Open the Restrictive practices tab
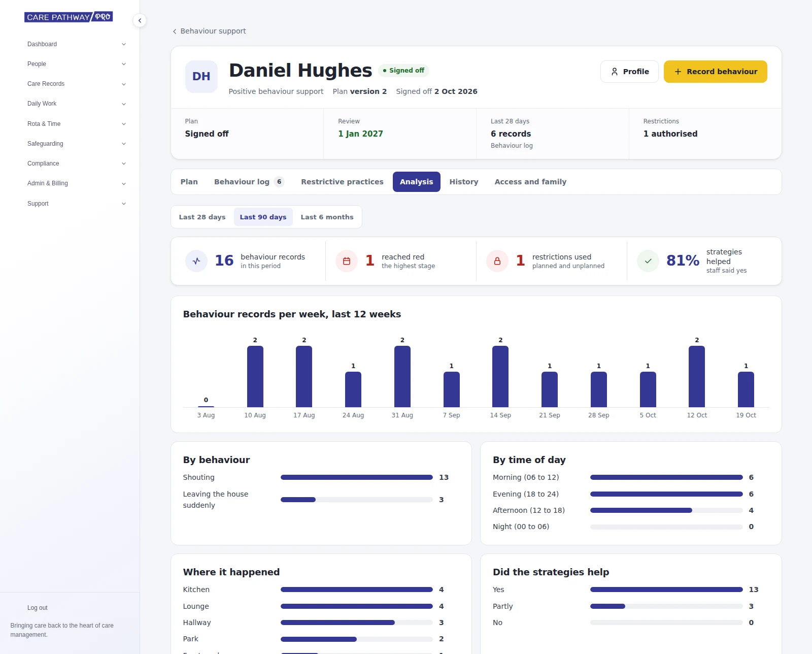 (x=342, y=182)
